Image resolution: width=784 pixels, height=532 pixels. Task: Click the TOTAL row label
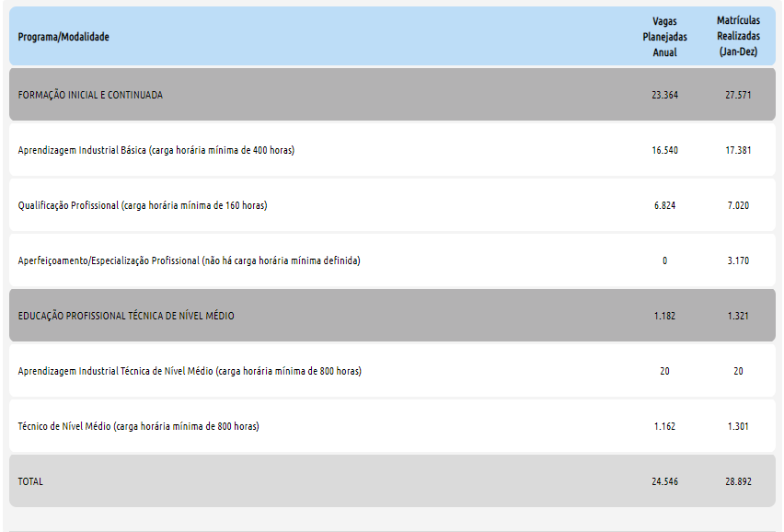pos(30,481)
